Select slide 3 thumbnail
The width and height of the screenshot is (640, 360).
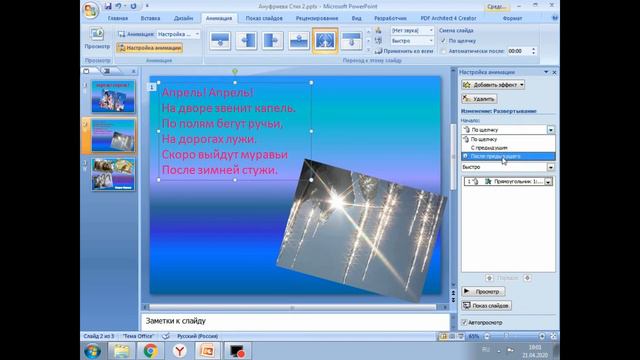(113, 175)
